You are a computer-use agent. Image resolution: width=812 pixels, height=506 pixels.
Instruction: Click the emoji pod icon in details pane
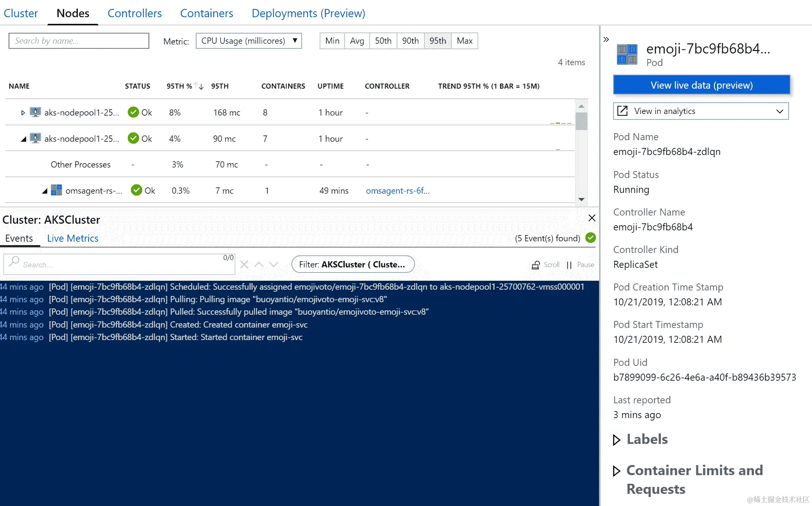pyautogui.click(x=627, y=54)
